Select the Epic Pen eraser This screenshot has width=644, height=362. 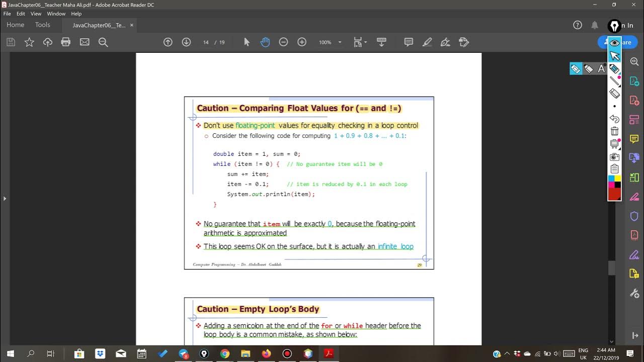[614, 94]
